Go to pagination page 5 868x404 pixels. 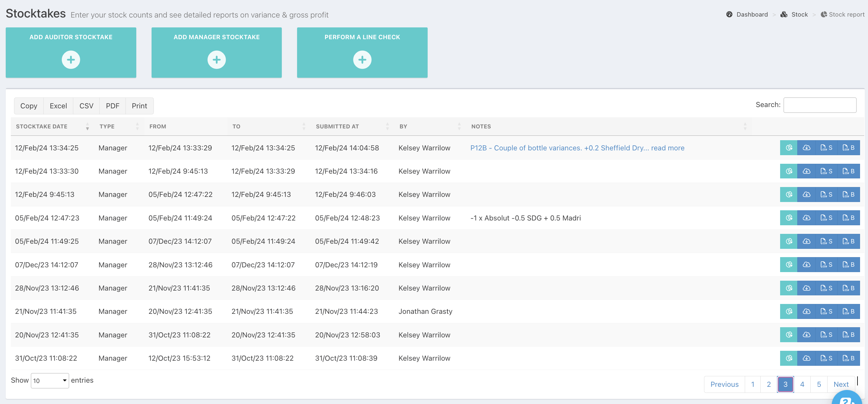pyautogui.click(x=819, y=384)
